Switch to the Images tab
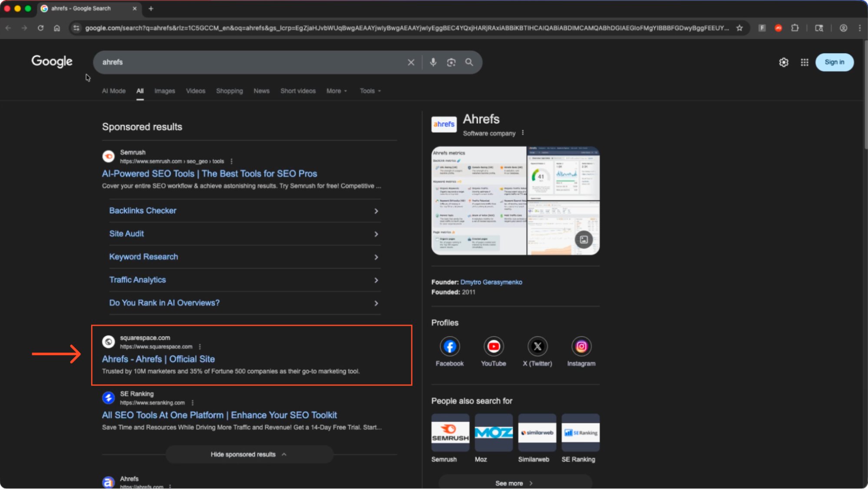Viewport: 868px width, 489px height. 165,91
